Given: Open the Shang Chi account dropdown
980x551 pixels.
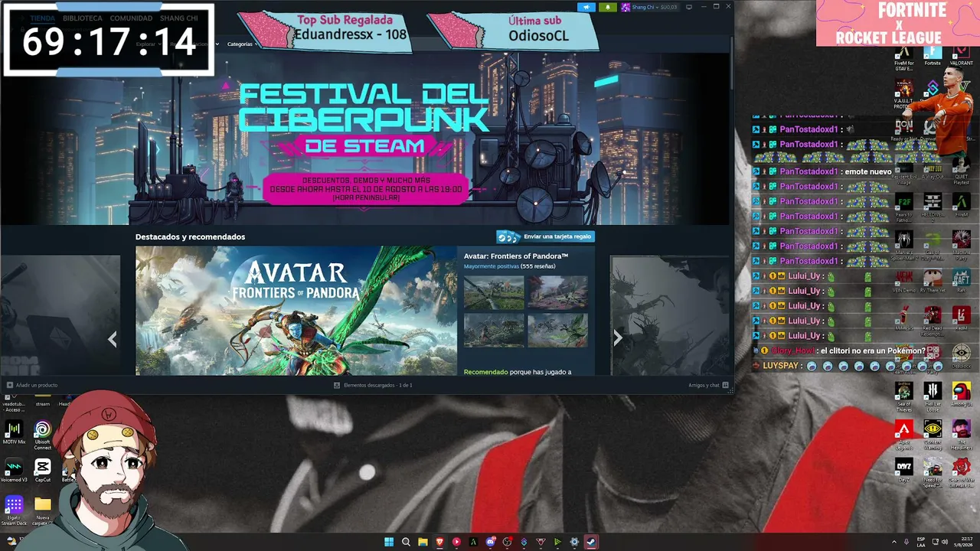Looking at the screenshot, I should pyautogui.click(x=649, y=7).
